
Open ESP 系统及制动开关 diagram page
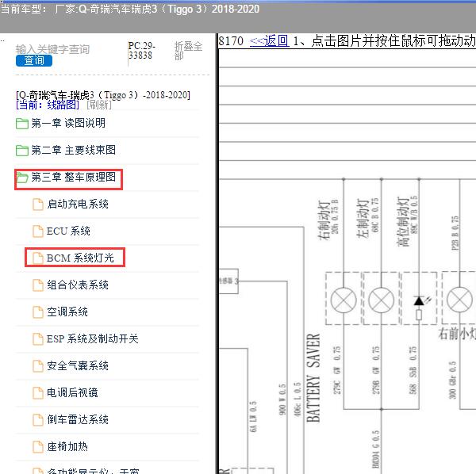(x=93, y=338)
